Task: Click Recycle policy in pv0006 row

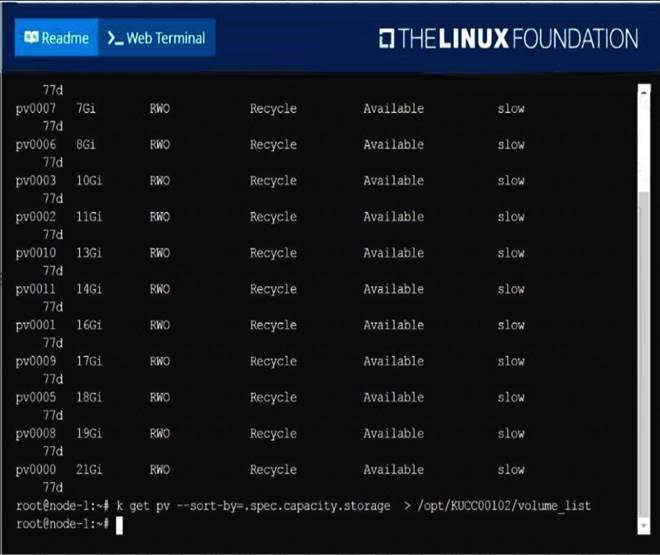Action: [273, 145]
